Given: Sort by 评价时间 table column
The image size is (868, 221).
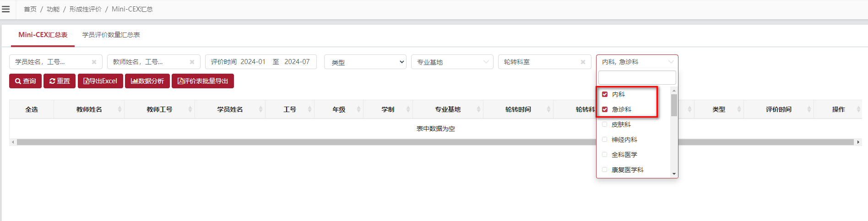Looking at the screenshot, I should [x=779, y=109].
